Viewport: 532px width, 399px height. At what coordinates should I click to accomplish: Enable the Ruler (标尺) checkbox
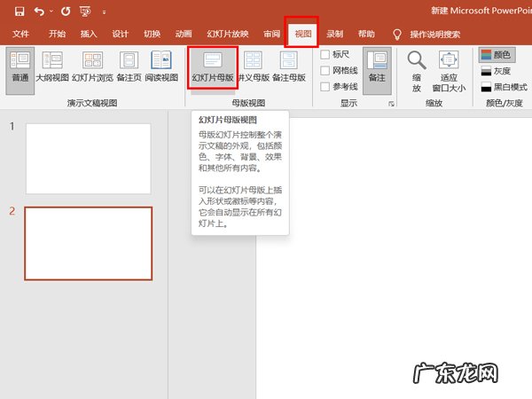(x=325, y=55)
